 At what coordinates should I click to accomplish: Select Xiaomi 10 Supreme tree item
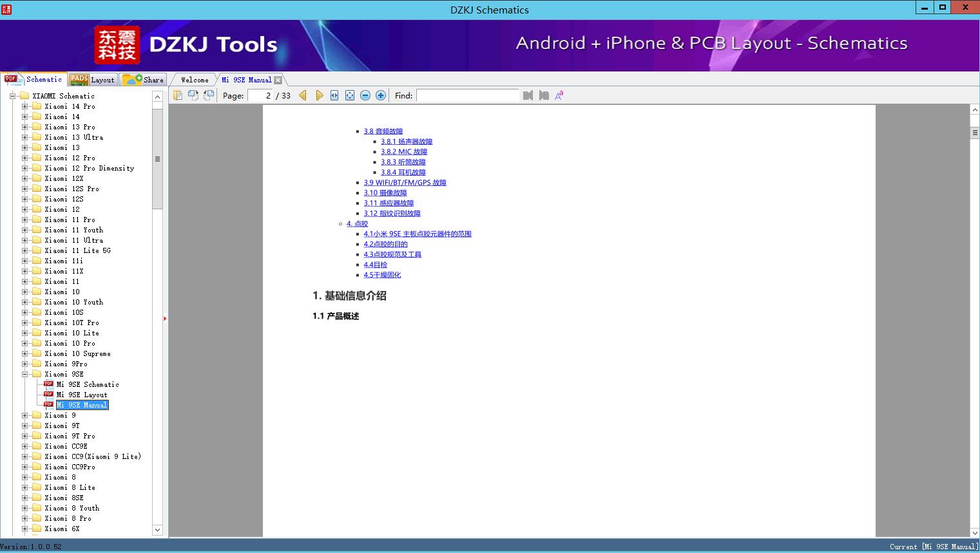tap(77, 353)
